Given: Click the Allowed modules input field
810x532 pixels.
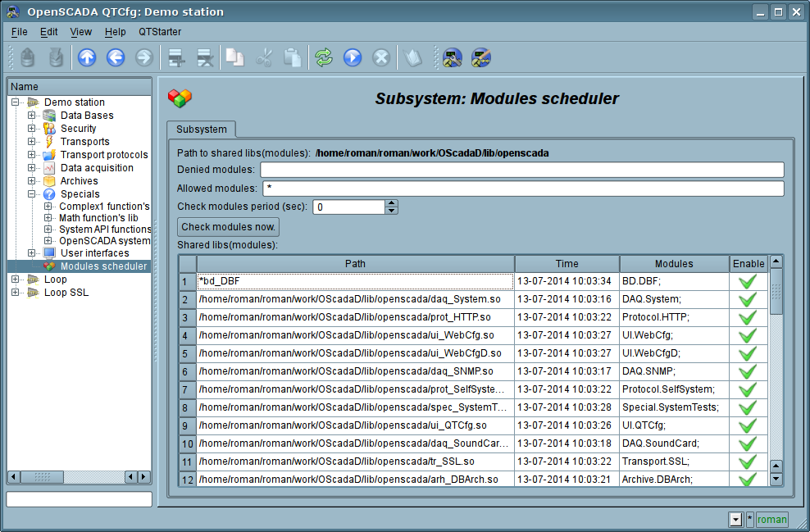Looking at the screenshot, I should coord(523,189).
